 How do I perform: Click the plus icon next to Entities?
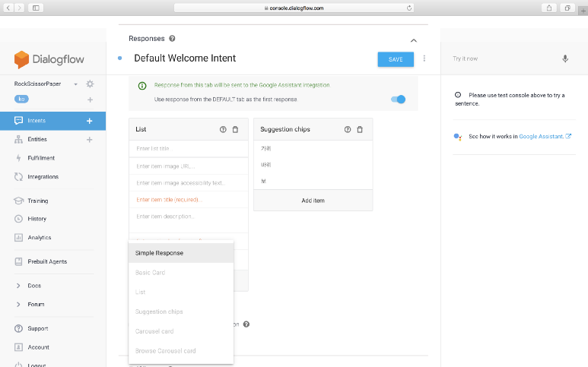[89, 140]
